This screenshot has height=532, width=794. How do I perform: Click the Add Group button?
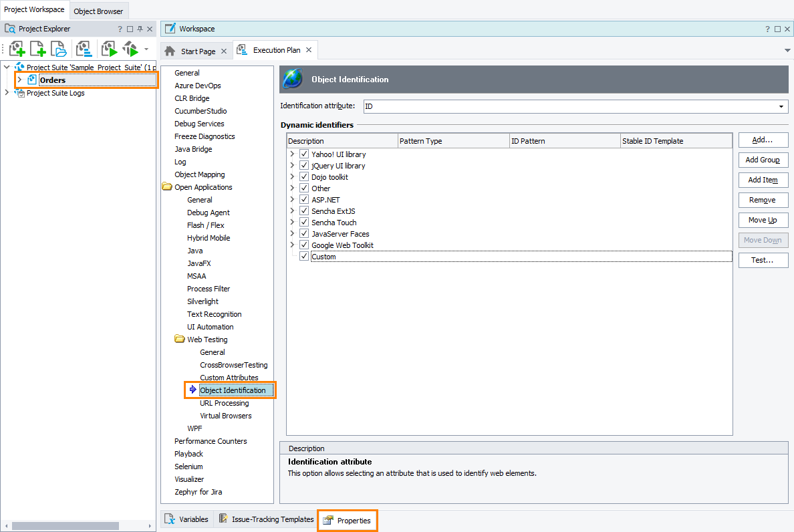[x=763, y=160]
